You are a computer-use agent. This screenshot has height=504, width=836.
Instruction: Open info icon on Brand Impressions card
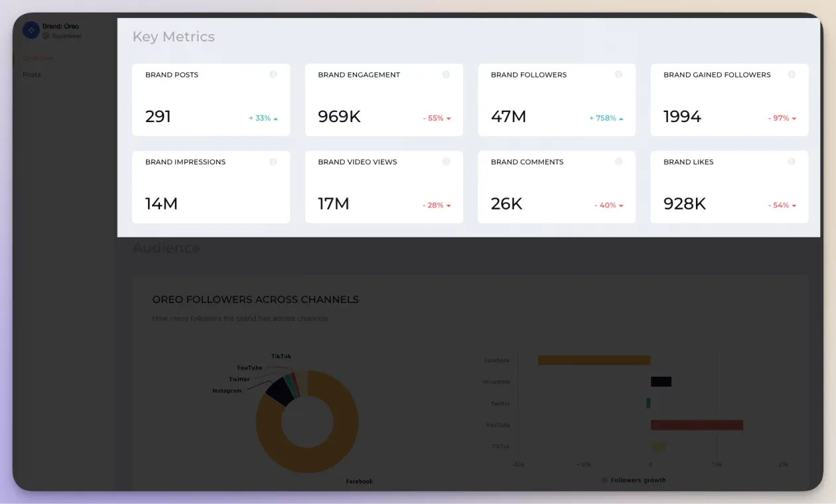(x=273, y=161)
